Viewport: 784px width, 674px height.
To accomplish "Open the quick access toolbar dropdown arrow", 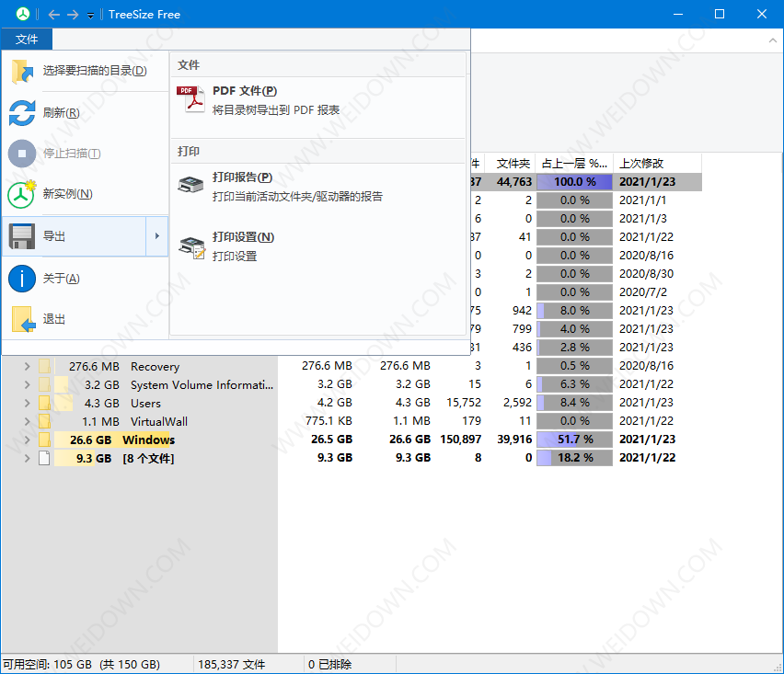I will 90,16.
